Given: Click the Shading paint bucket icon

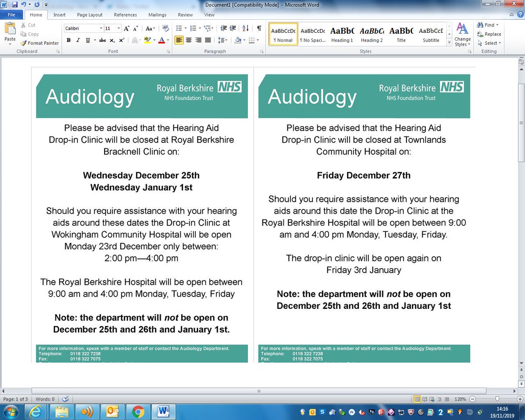Looking at the screenshot, I should (x=238, y=40).
